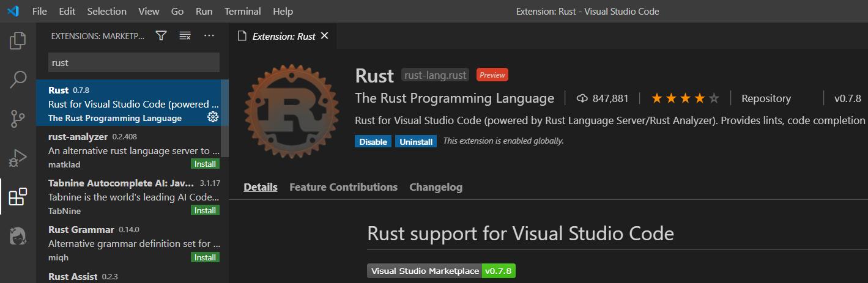Install the rust-analyzer extension
This screenshot has height=283, width=868.
pyautogui.click(x=205, y=164)
